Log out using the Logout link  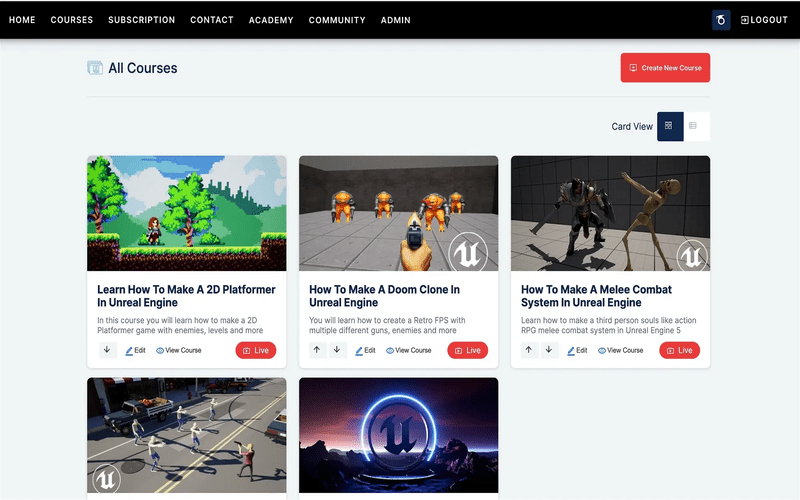tap(764, 20)
